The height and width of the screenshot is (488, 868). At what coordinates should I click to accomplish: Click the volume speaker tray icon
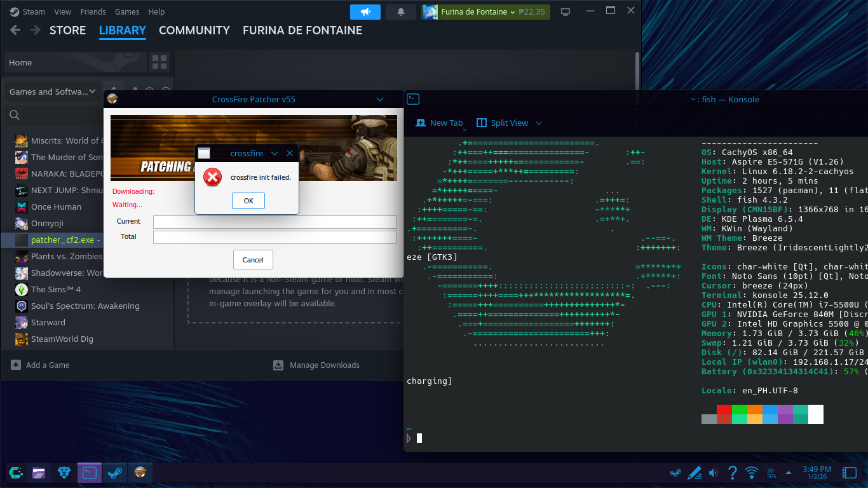(713, 473)
